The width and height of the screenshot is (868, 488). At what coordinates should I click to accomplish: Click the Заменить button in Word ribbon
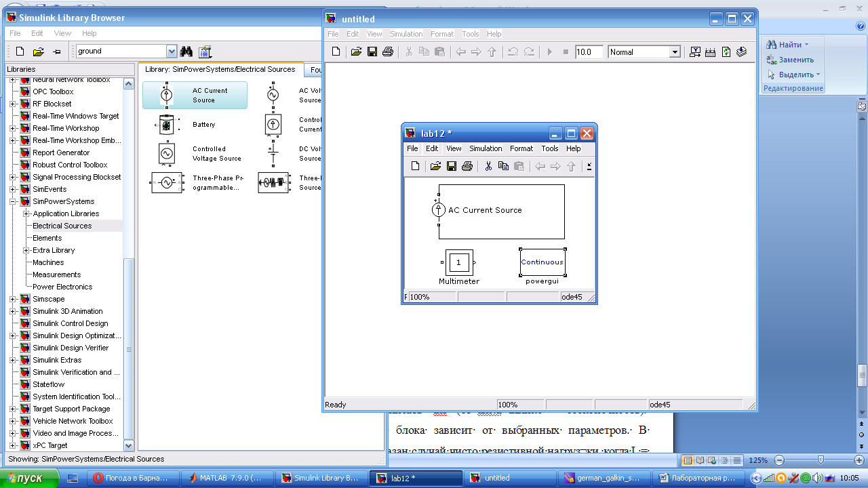coord(791,60)
